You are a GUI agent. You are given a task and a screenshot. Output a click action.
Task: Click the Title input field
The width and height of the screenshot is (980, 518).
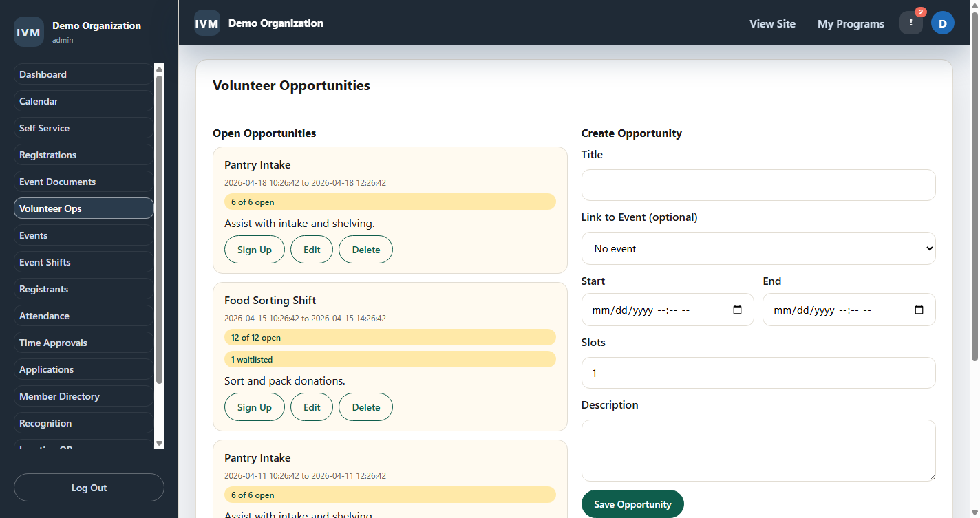[758, 185]
